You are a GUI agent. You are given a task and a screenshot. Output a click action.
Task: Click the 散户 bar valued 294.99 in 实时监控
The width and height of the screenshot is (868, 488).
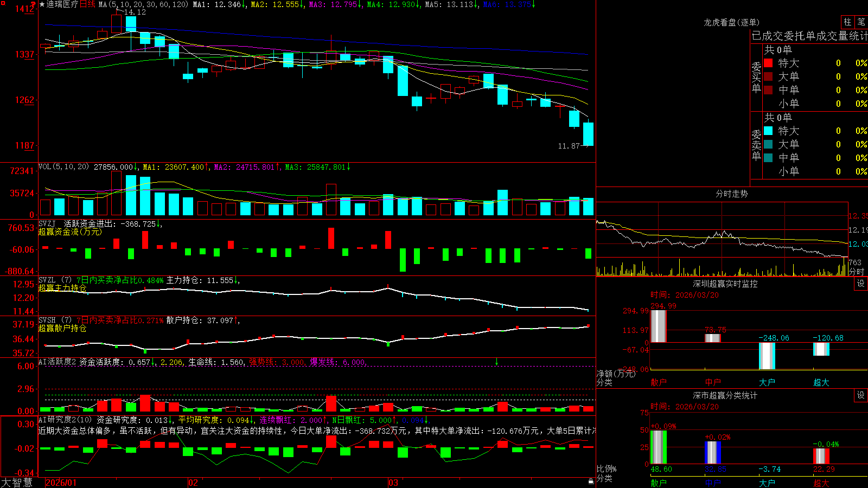(659, 326)
